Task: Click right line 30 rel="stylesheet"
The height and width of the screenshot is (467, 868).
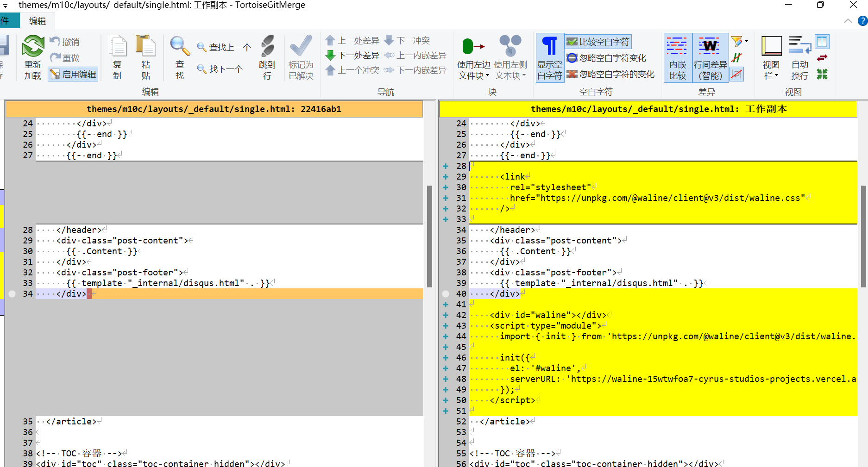Action: 551,187
